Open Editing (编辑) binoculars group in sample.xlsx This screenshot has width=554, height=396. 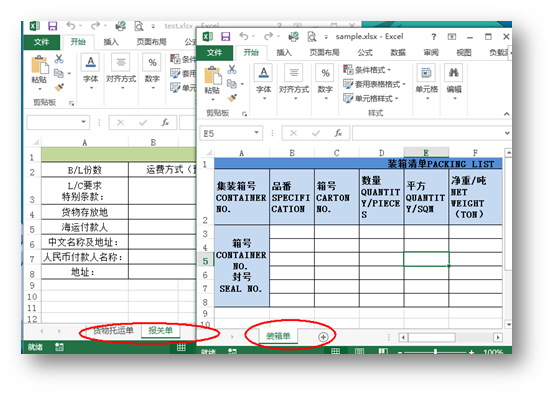[454, 81]
